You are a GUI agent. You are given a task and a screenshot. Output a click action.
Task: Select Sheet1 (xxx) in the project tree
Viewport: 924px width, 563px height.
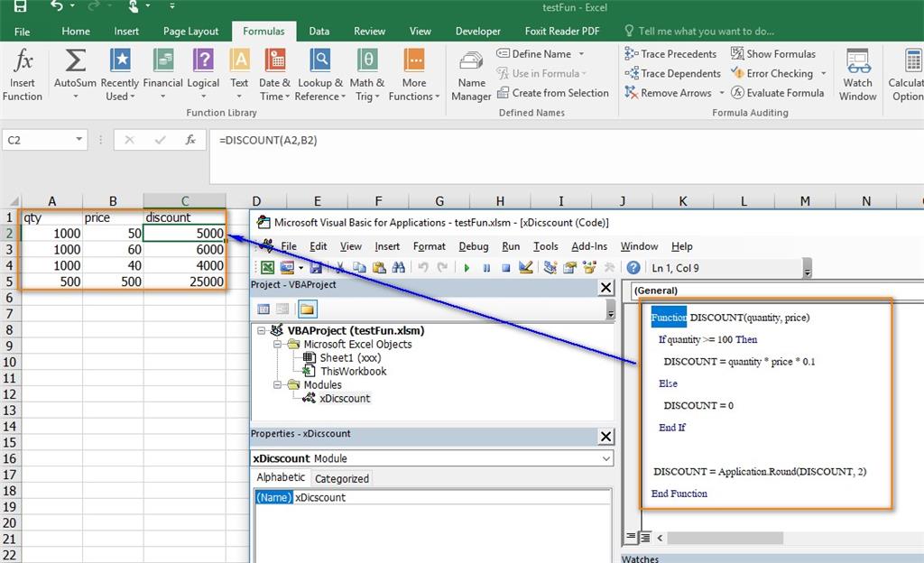[x=350, y=357]
